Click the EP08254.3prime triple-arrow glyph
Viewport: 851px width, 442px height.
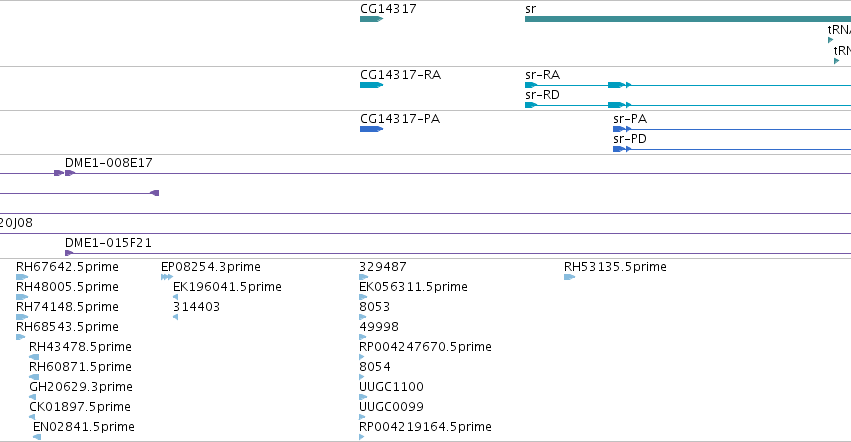tap(167, 277)
